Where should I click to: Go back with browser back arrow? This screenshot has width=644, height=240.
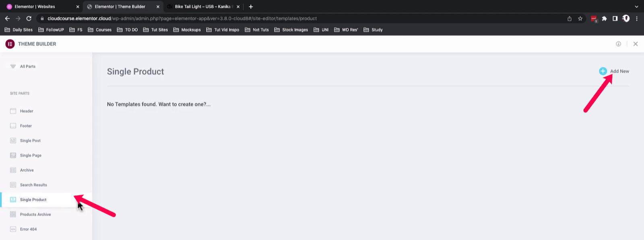click(7, 19)
